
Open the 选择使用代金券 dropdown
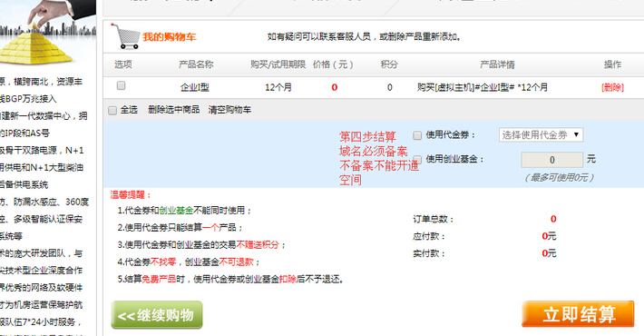[541, 135]
